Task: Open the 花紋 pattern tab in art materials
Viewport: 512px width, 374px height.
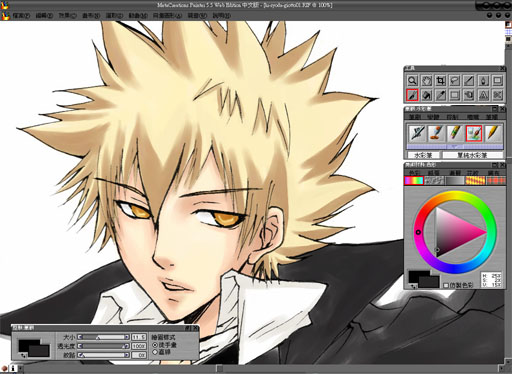Action: pos(472,173)
